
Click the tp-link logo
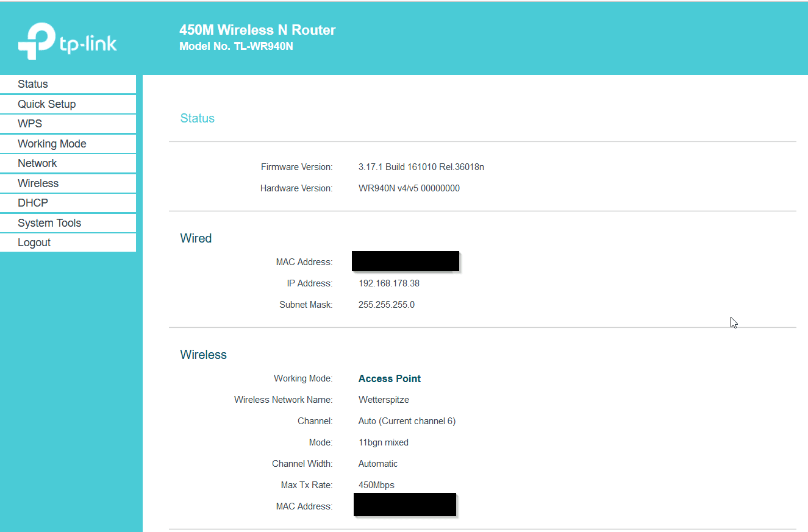(67, 41)
